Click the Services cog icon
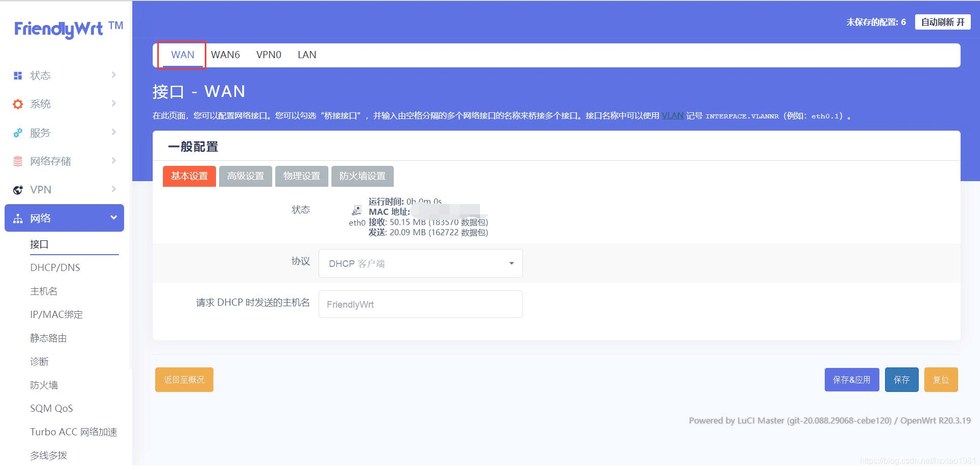This screenshot has width=980, height=470. point(18,133)
